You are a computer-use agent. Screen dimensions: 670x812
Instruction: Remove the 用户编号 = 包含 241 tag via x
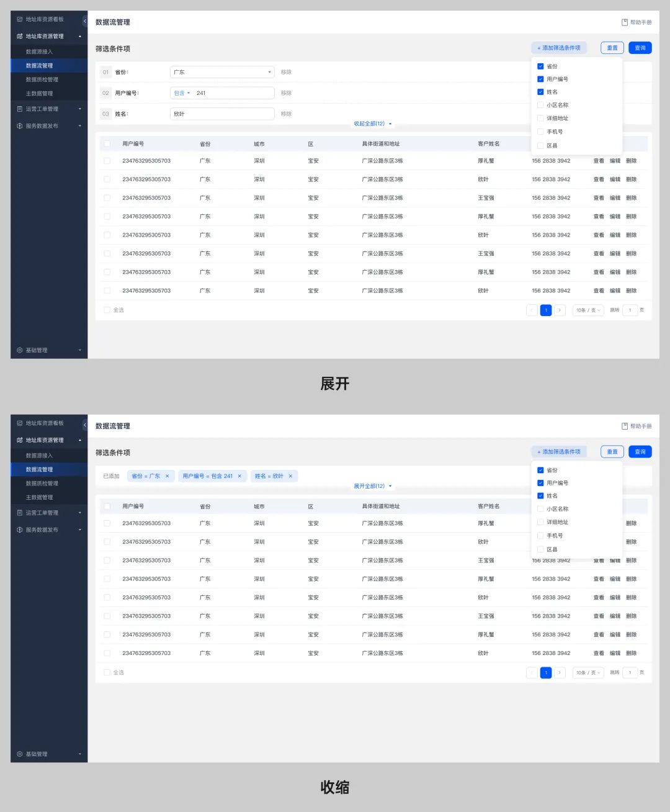(239, 476)
